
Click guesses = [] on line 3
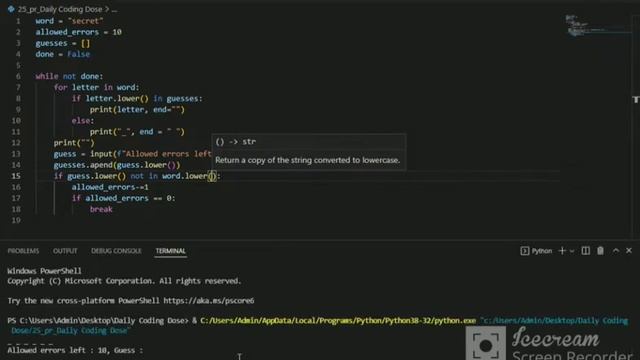pos(62,43)
